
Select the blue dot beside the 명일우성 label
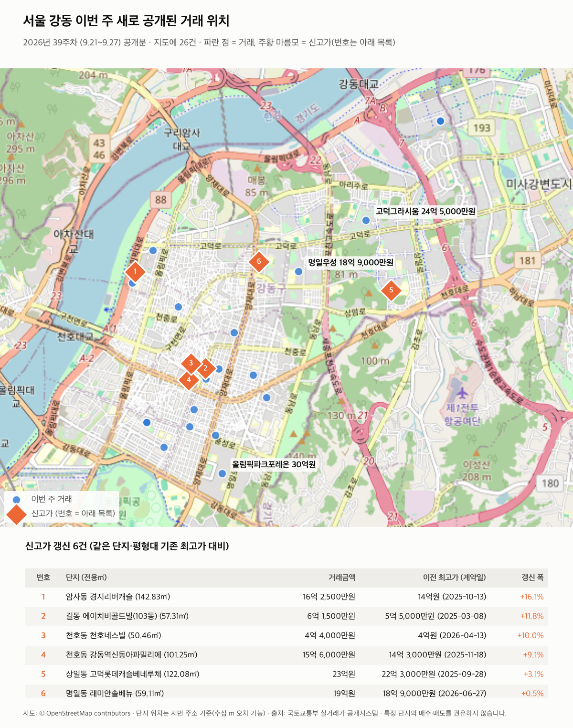click(298, 271)
